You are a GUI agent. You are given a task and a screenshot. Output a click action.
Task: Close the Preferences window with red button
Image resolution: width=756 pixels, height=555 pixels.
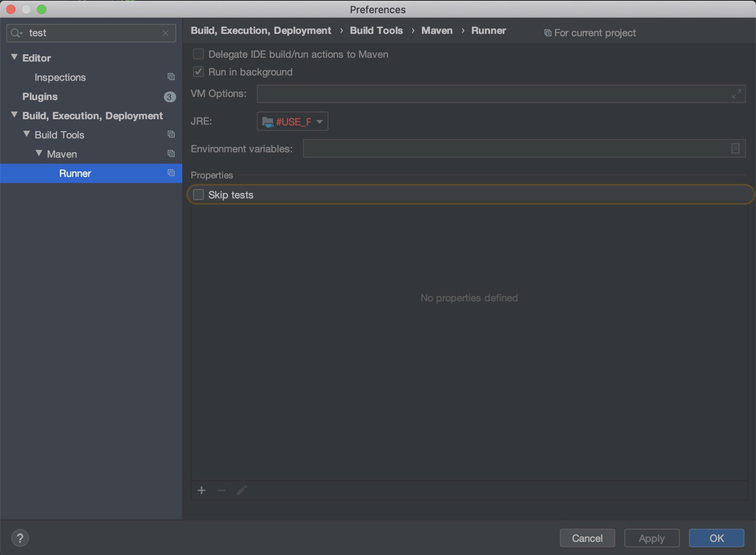(11, 9)
